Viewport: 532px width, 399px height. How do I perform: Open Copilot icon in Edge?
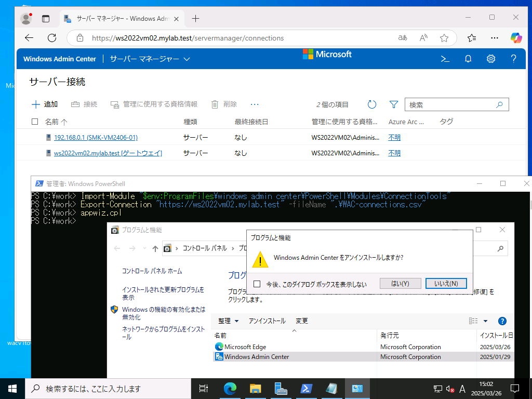[x=516, y=37]
